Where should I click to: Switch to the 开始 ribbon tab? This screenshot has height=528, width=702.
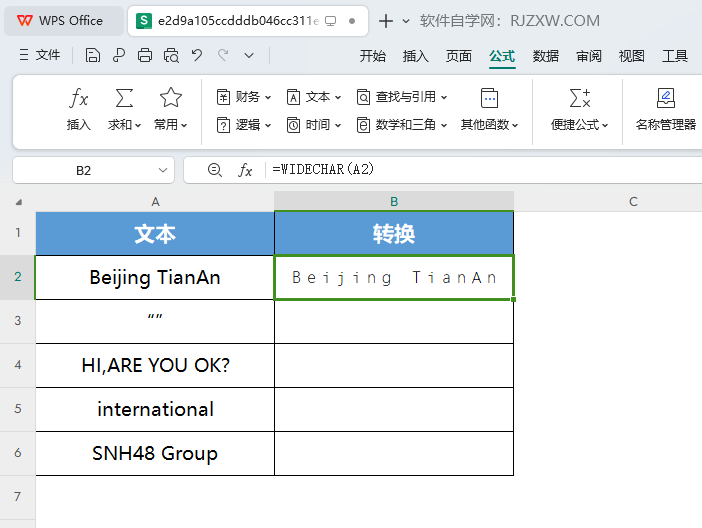pos(372,56)
